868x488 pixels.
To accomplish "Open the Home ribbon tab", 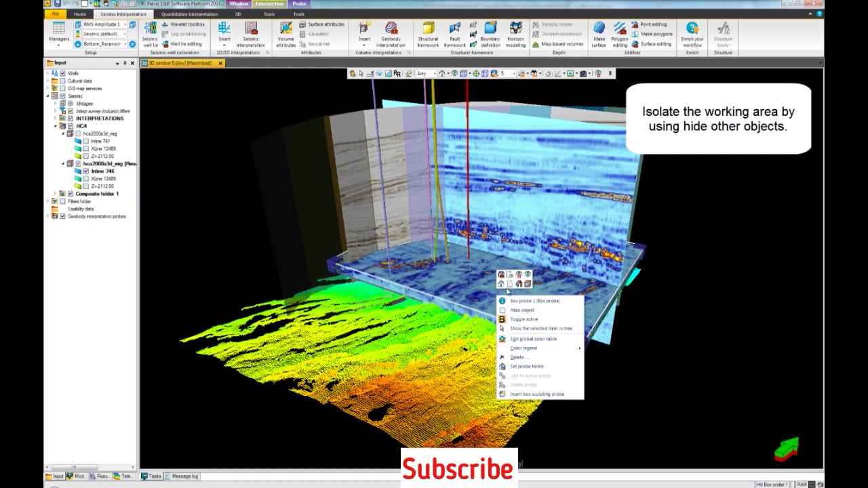I will [80, 14].
